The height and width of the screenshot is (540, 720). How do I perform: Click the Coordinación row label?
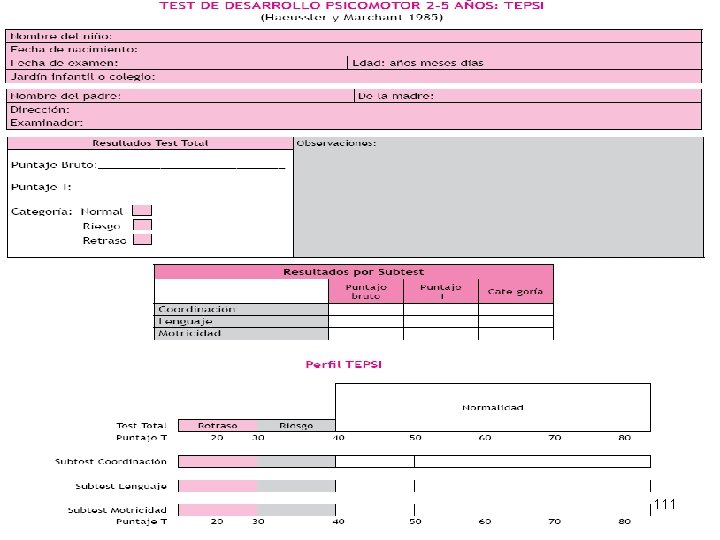pyautogui.click(x=241, y=309)
